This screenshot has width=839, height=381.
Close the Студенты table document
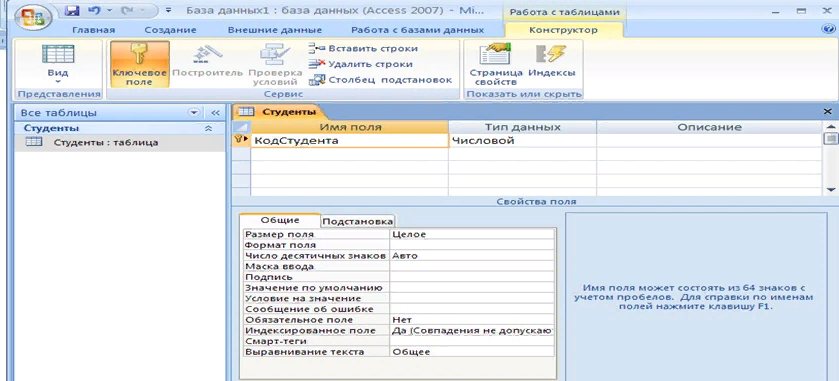828,112
